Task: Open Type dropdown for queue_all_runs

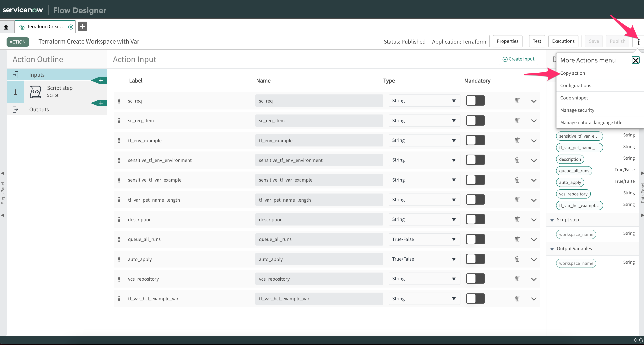Action: (424, 239)
